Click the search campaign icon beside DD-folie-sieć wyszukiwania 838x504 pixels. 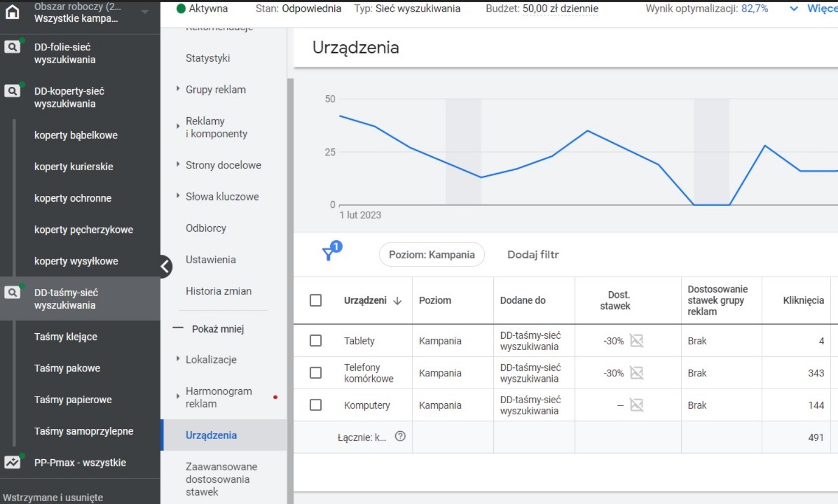12,47
